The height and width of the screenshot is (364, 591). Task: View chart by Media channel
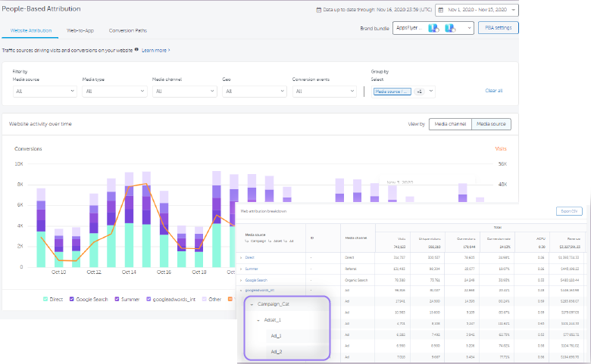(x=450, y=124)
